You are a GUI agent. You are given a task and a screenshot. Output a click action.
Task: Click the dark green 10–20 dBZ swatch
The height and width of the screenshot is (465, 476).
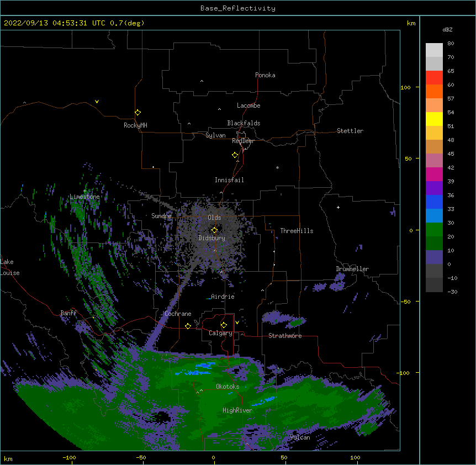[434, 244]
